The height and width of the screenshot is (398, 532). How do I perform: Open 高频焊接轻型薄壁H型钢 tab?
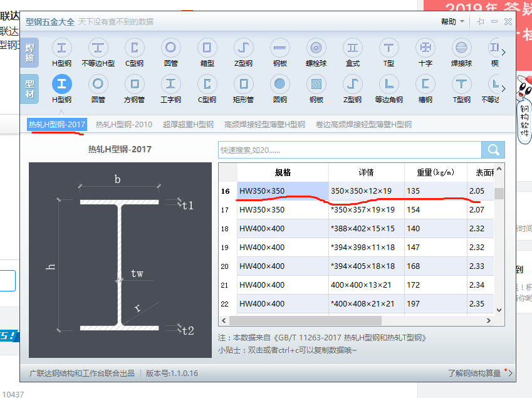[264, 125]
